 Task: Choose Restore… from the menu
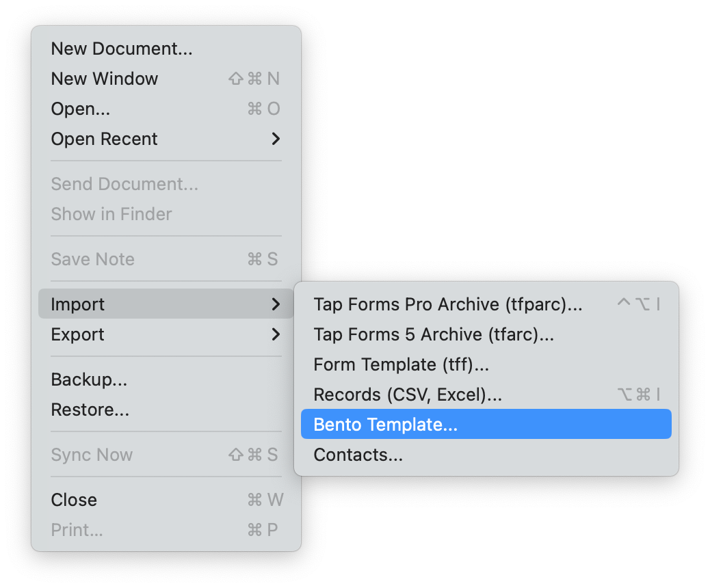pyautogui.click(x=166, y=409)
